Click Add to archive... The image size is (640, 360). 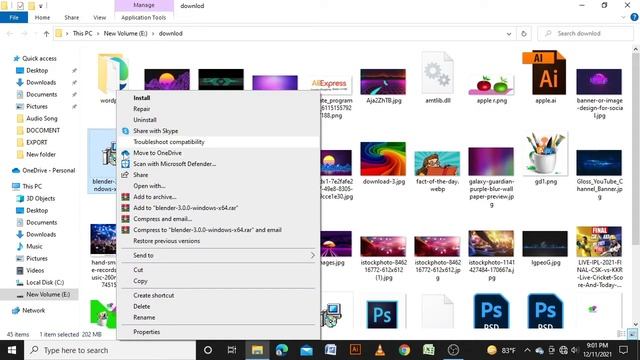[x=154, y=197]
